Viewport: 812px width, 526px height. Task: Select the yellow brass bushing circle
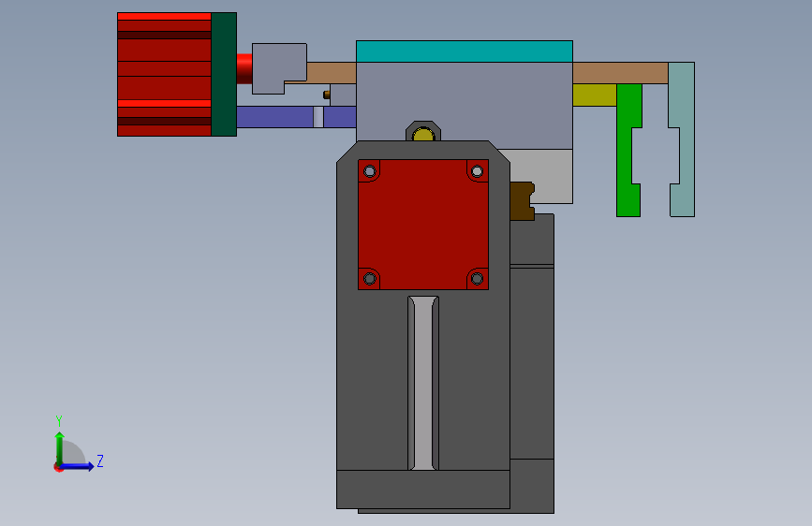pyautogui.click(x=423, y=135)
